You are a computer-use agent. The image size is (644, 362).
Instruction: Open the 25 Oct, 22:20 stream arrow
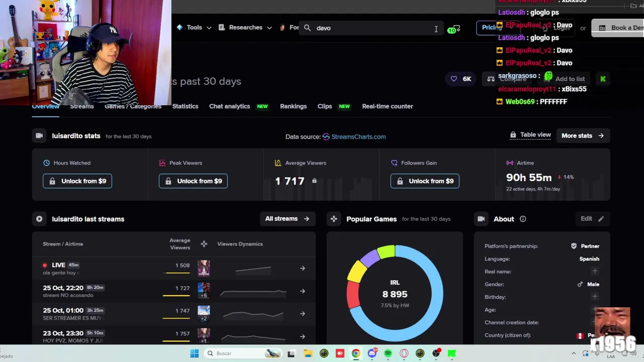click(302, 291)
